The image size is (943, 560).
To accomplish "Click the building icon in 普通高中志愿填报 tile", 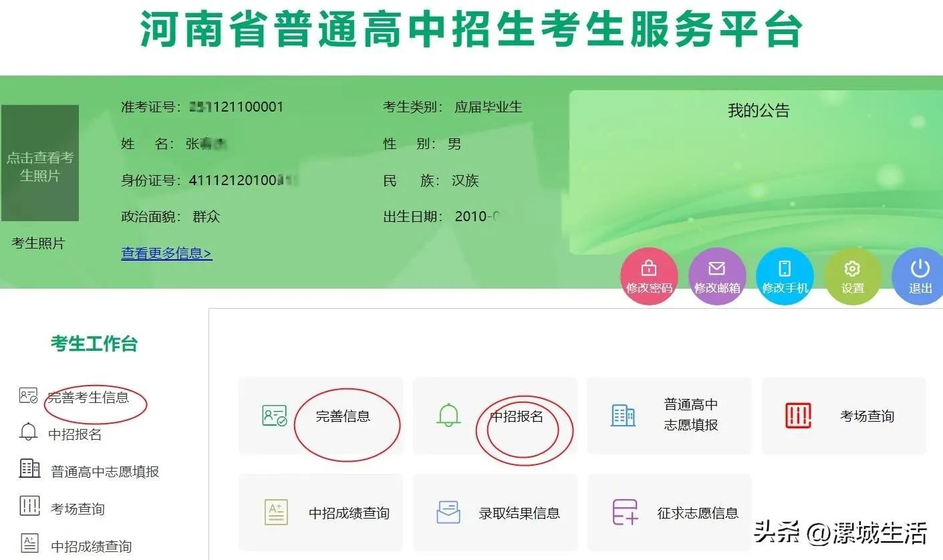I will pyautogui.click(x=623, y=416).
